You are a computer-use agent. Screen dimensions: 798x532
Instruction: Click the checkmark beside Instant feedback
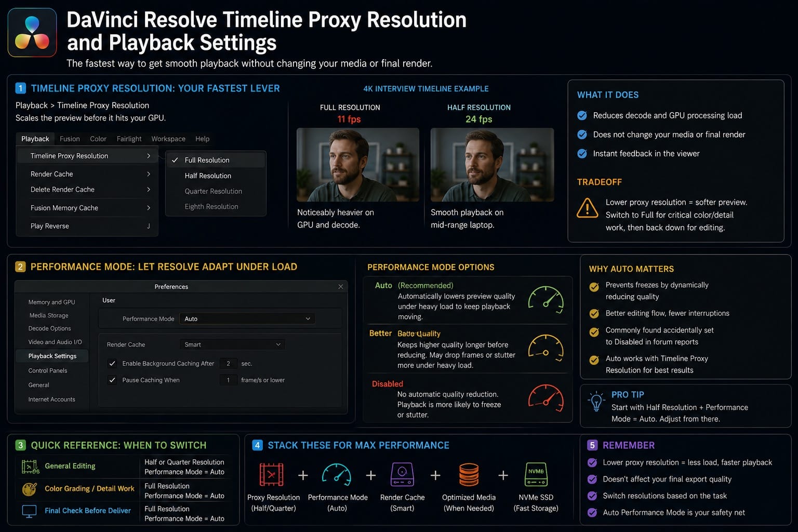582,154
